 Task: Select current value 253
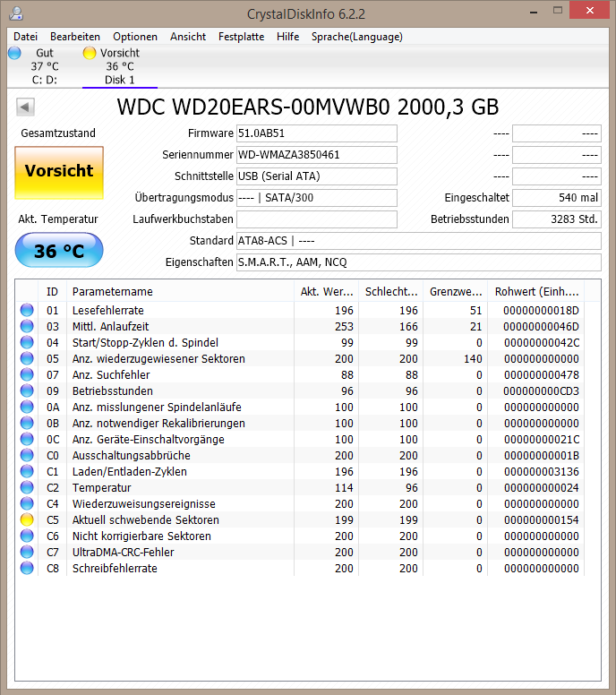(344, 327)
